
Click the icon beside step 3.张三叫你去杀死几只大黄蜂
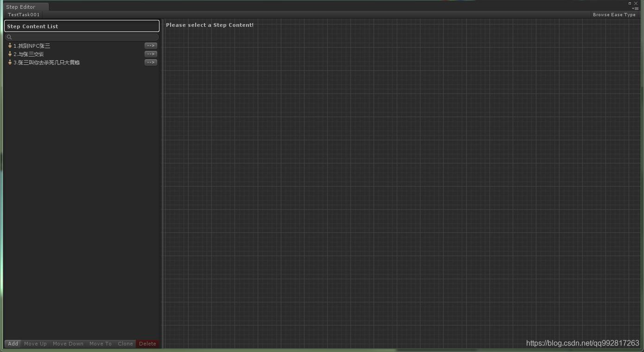pyautogui.click(x=10, y=63)
